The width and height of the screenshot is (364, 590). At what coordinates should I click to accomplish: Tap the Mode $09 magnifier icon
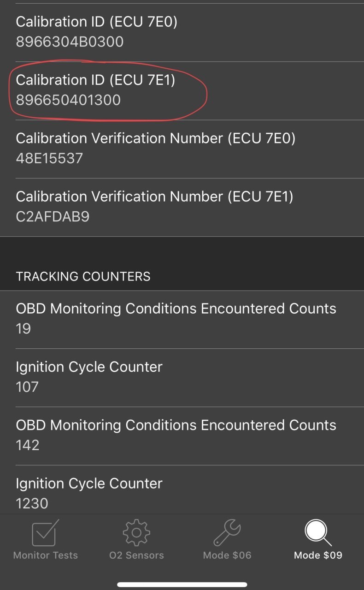pos(318,533)
